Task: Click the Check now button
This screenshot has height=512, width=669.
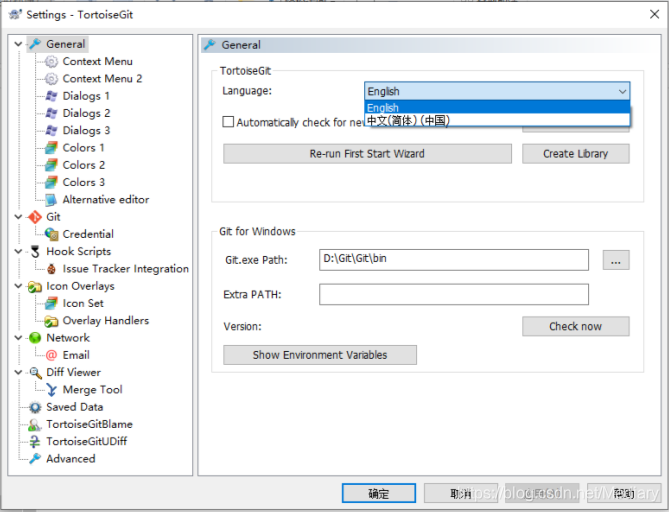Action: pyautogui.click(x=576, y=326)
